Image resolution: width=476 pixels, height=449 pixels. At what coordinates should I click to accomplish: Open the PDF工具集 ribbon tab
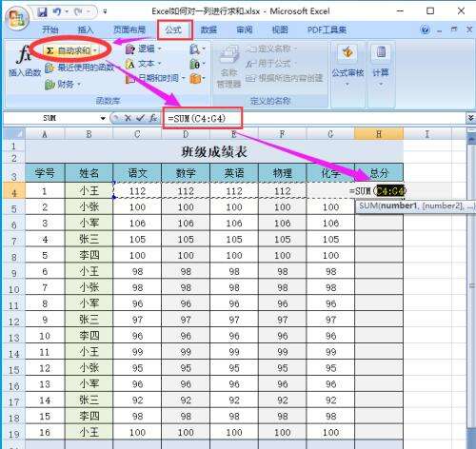click(x=327, y=29)
